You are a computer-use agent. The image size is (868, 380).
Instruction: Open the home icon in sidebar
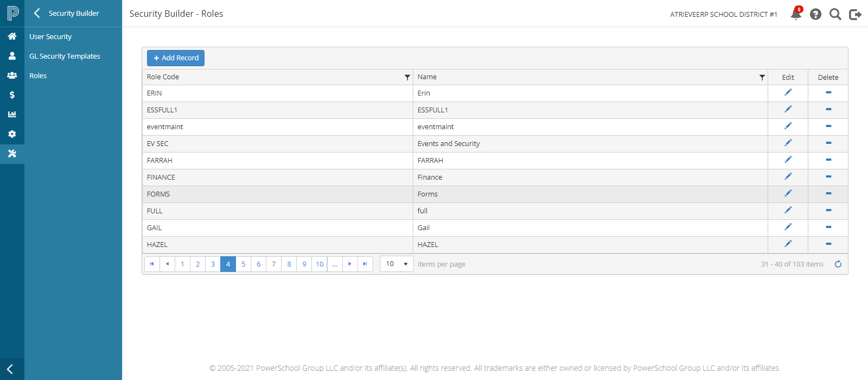pyautogui.click(x=12, y=36)
